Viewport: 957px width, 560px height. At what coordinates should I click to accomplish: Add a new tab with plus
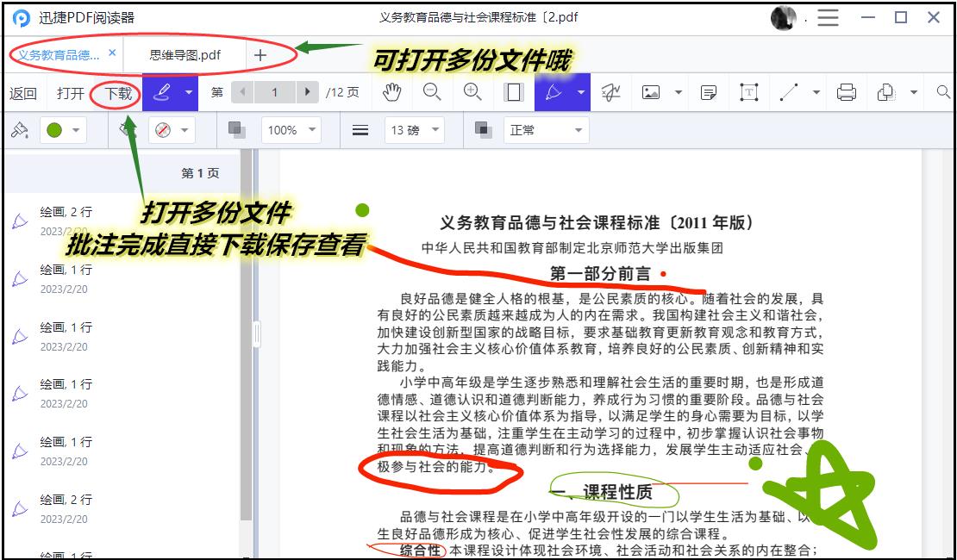(x=260, y=55)
